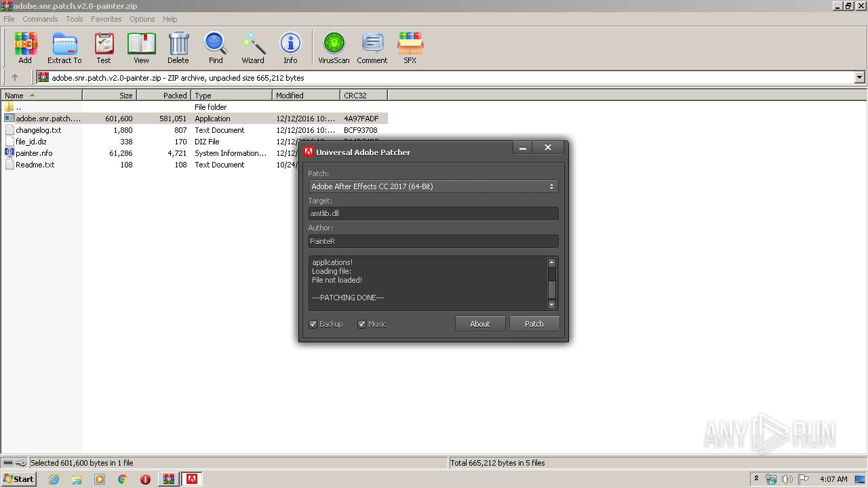Switch to WinRAR taskbar button

[x=168, y=479]
